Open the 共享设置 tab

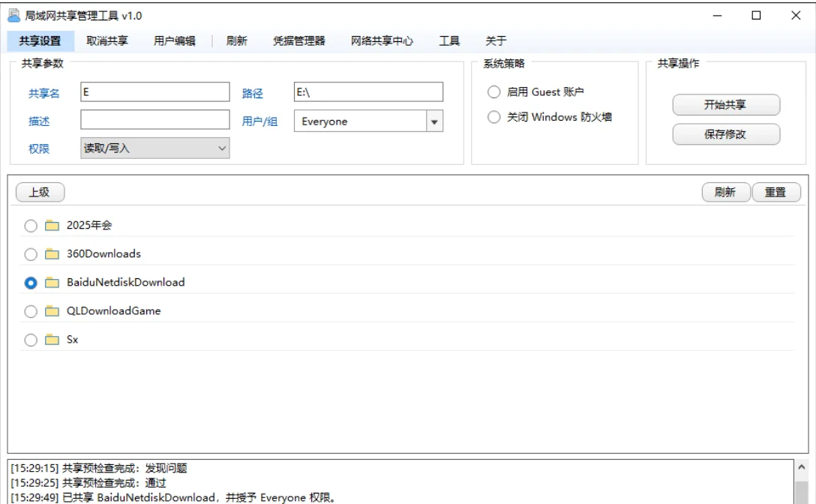[40, 41]
